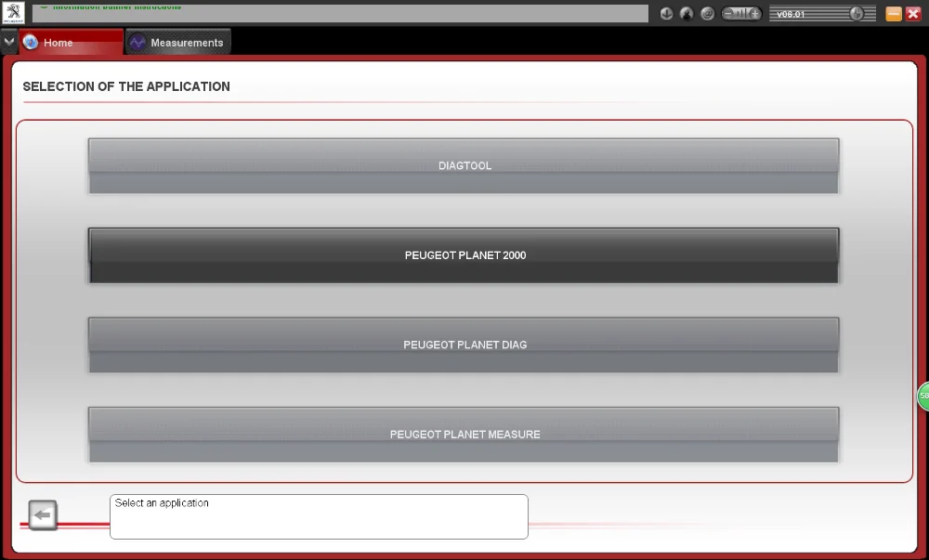The image size is (929, 560).
Task: Click the green circle badge on the right edge
Action: pyautogui.click(x=923, y=396)
